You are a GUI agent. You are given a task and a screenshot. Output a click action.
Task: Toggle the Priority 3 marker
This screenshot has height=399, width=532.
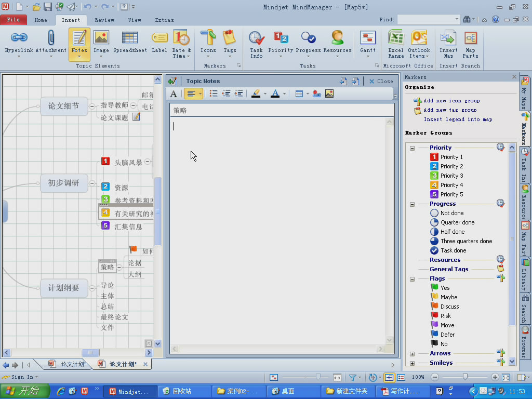pos(446,176)
